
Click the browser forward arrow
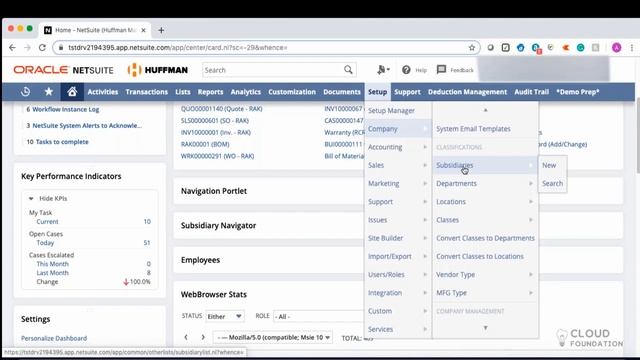coord(27,48)
